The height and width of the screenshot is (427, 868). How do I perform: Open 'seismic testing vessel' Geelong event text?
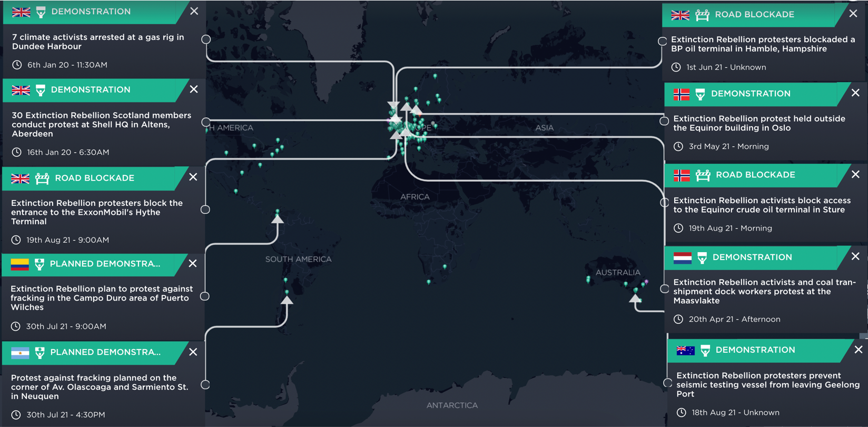[x=768, y=385]
